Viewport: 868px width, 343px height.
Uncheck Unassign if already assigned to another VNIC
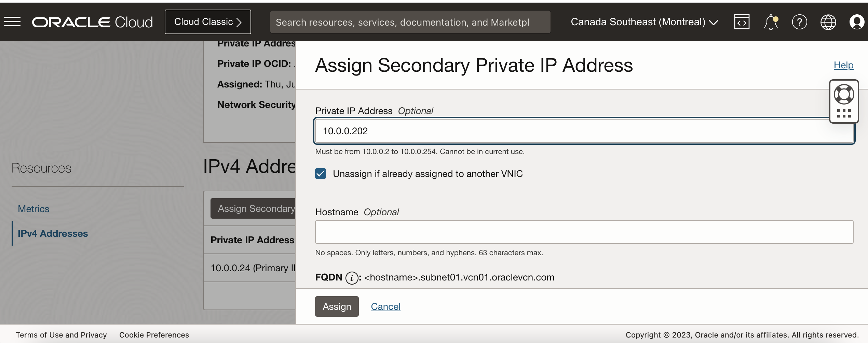coord(320,174)
